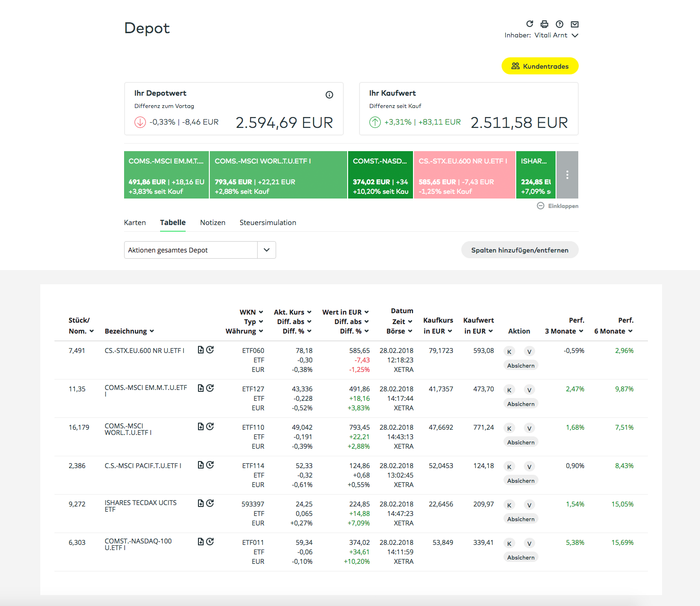Click K (buy) for COMS.-MSCI WORL.T.U.ETF
This screenshot has width=700, height=606.
pos(509,428)
